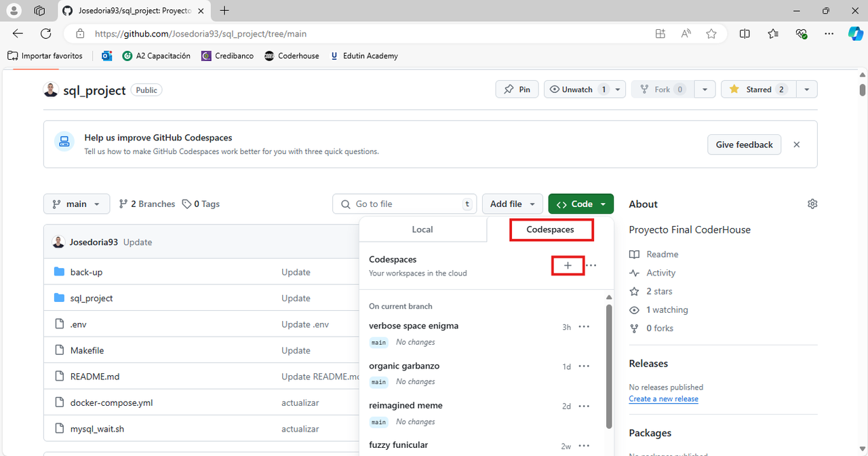
Task: Click the Fork button
Action: pos(663,90)
